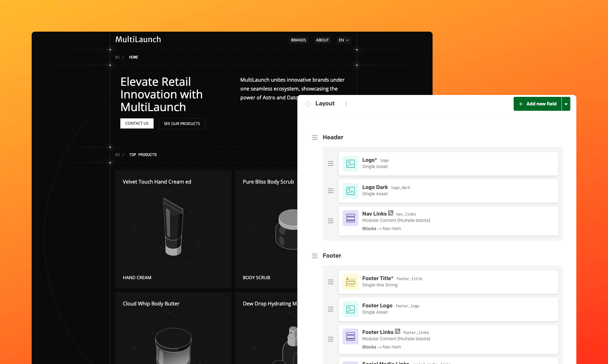Viewport: 608px width, 364px height.
Task: Click the MultiLaunch site logo
Action: point(138,40)
